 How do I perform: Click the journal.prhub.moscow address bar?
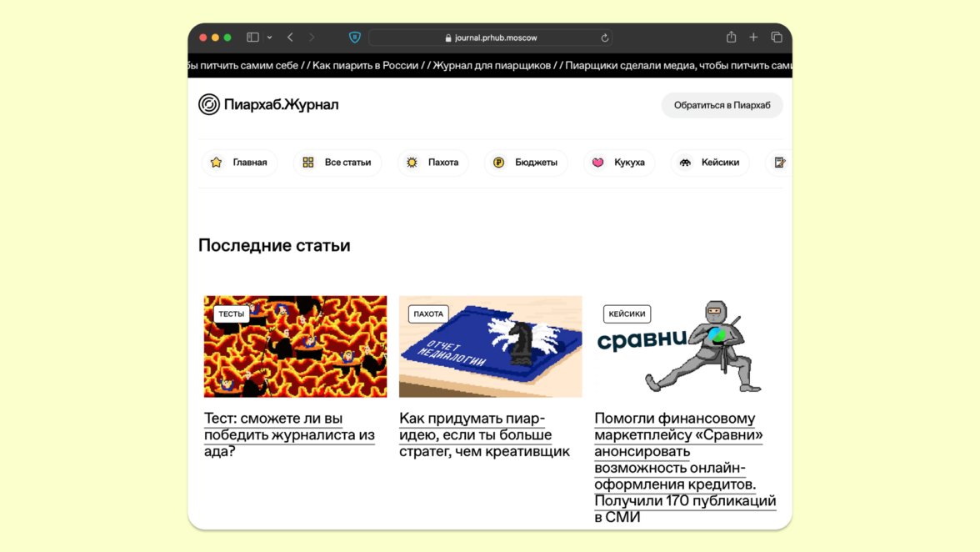(490, 38)
